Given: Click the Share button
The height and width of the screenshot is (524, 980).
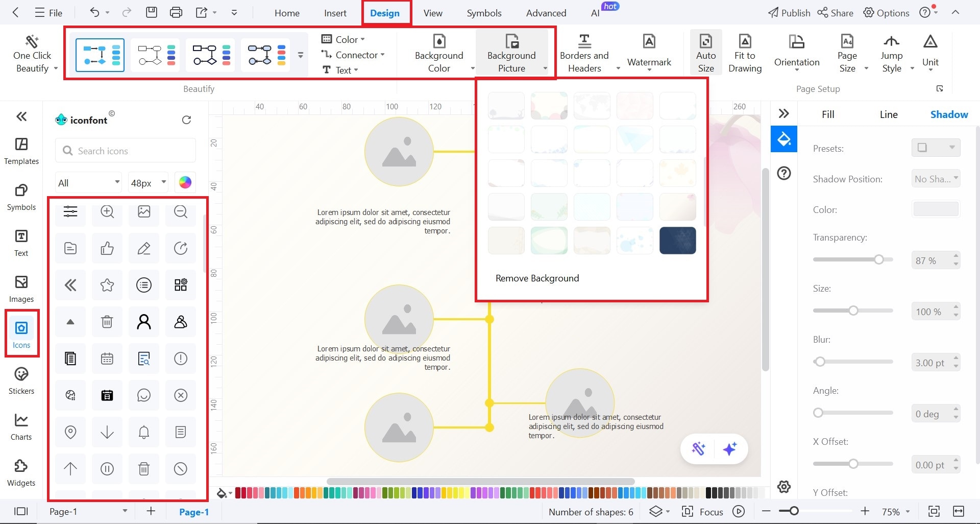Looking at the screenshot, I should [x=835, y=13].
